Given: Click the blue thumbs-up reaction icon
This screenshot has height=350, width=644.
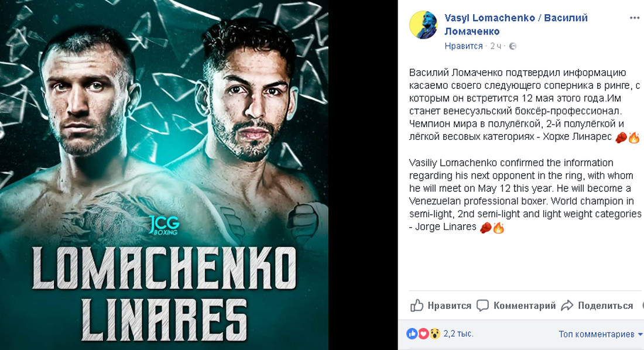Looking at the screenshot, I should coord(412,334).
